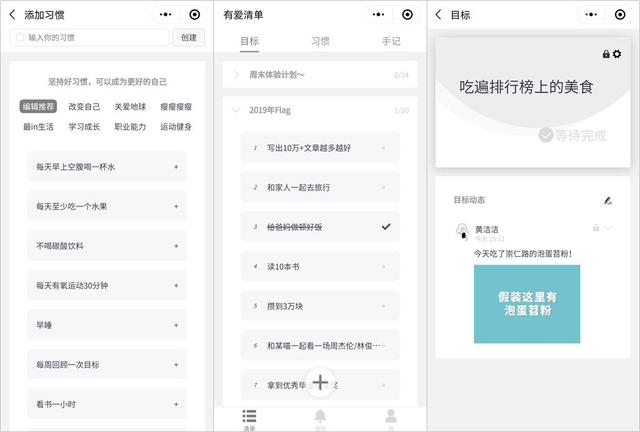640x432 pixels.
Task: Click the floating plus add button
Action: (320, 382)
